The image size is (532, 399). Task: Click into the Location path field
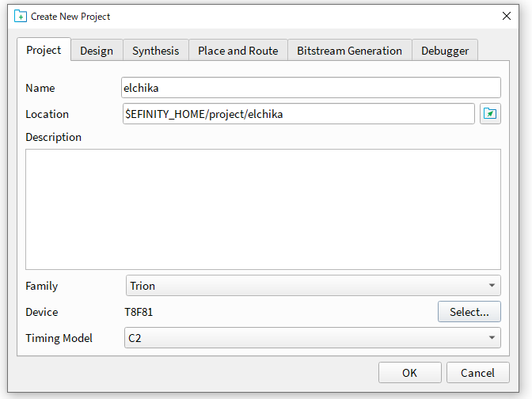(298, 114)
